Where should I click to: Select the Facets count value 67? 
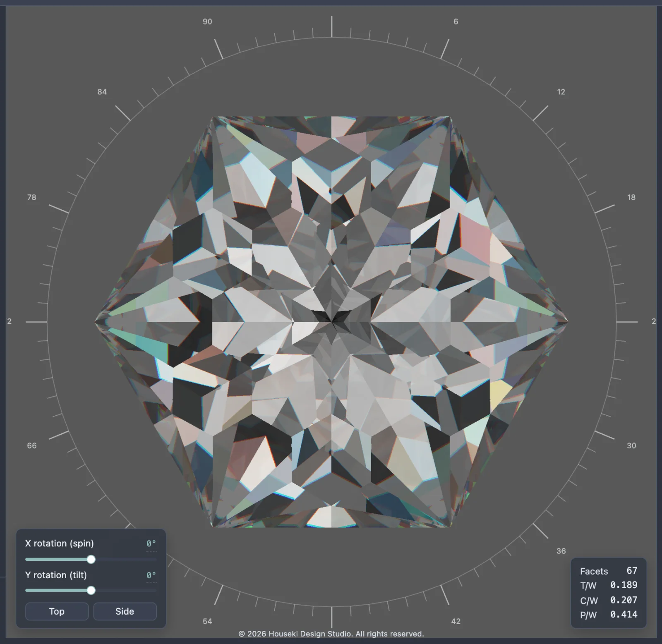(632, 571)
